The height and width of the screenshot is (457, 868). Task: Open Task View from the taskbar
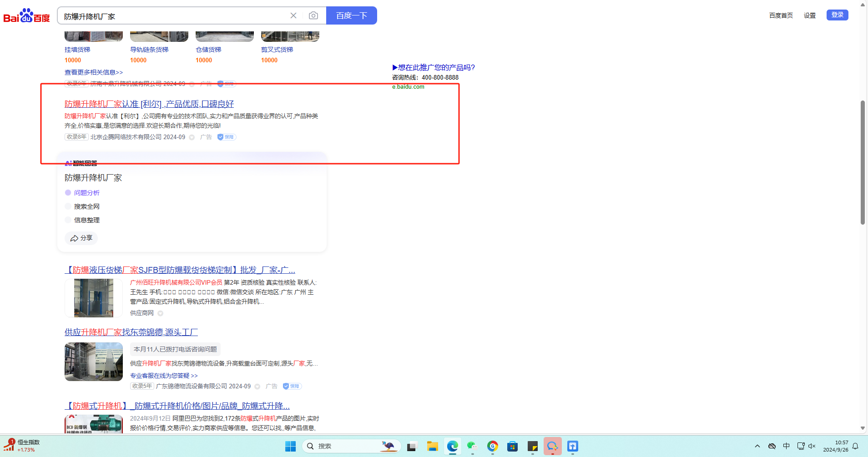[412, 446]
